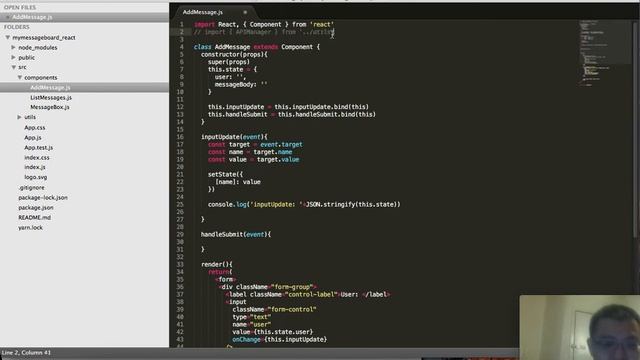Click the setState({ line
Image resolution: width=640 pixels, height=360 pixels.
tap(225, 175)
